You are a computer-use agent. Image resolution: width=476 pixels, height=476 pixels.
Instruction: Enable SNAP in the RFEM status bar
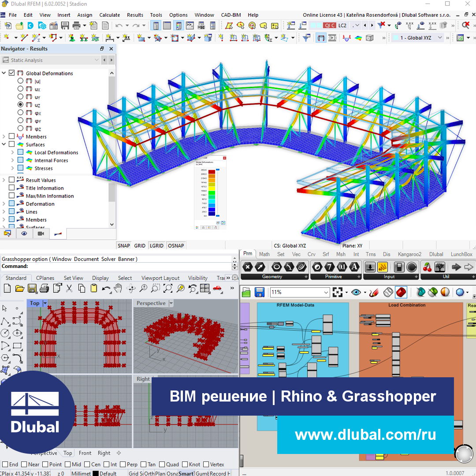coord(124,245)
